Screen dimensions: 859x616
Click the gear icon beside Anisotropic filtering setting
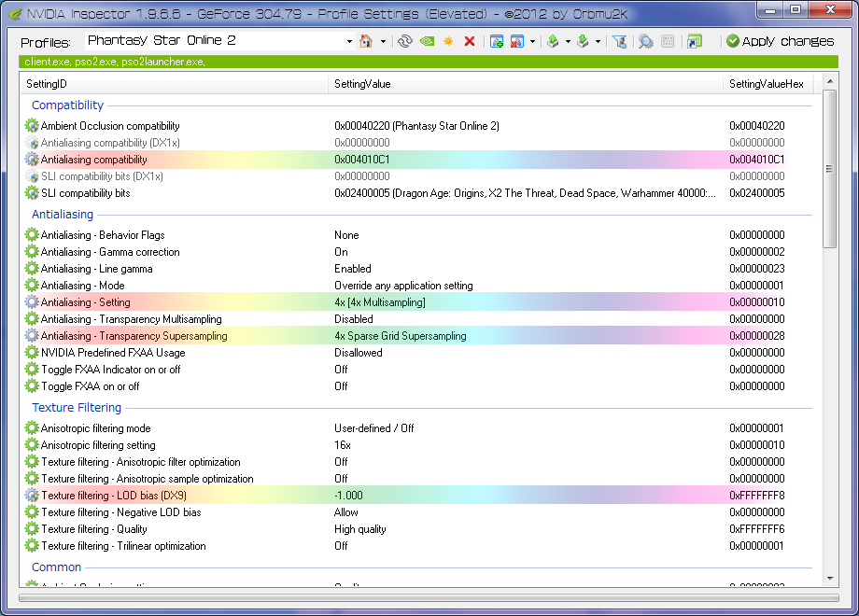click(x=32, y=445)
